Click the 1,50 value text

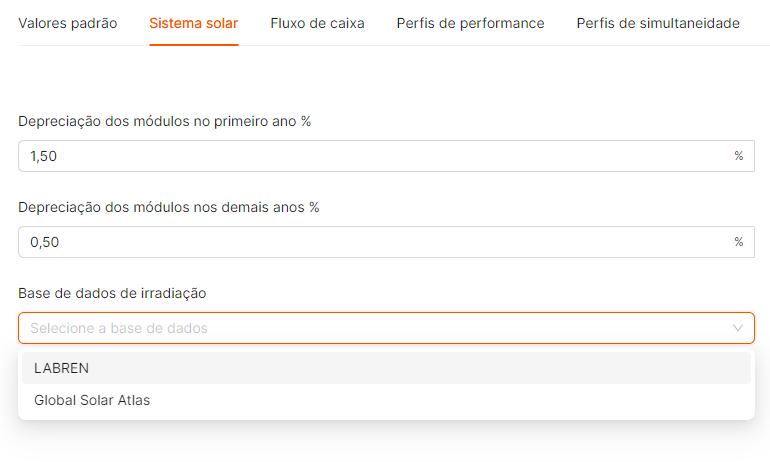pyautogui.click(x=46, y=156)
